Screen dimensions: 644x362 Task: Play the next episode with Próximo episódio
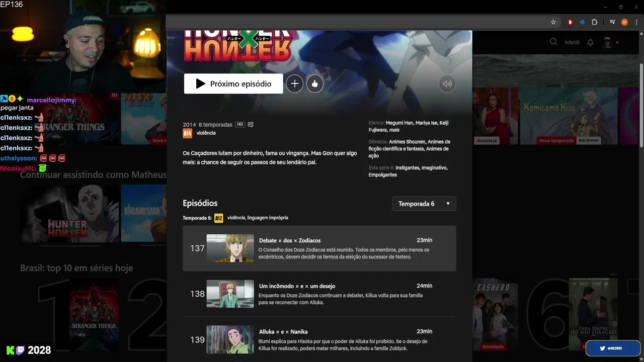click(x=233, y=83)
